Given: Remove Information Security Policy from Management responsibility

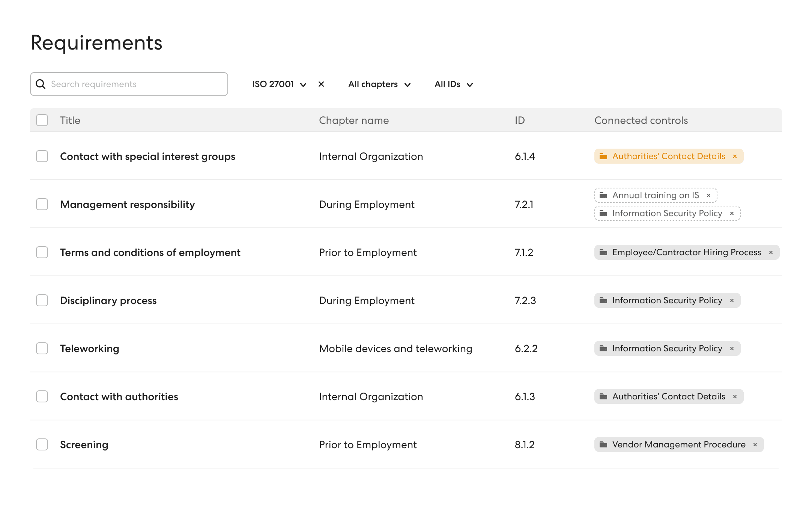Looking at the screenshot, I should pos(732,213).
